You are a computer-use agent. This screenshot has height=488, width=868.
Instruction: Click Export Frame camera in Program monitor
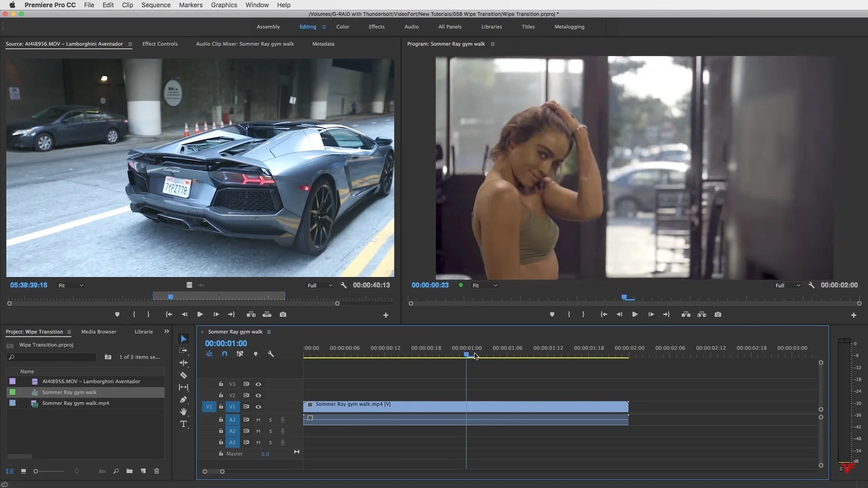pyautogui.click(x=718, y=314)
